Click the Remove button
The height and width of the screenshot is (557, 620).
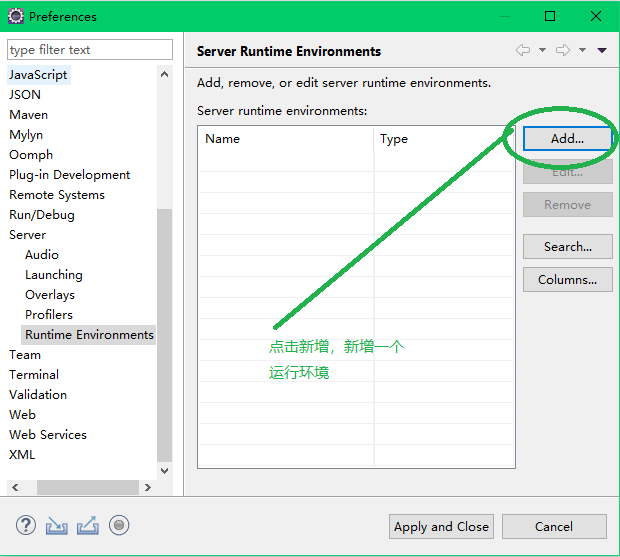(567, 205)
